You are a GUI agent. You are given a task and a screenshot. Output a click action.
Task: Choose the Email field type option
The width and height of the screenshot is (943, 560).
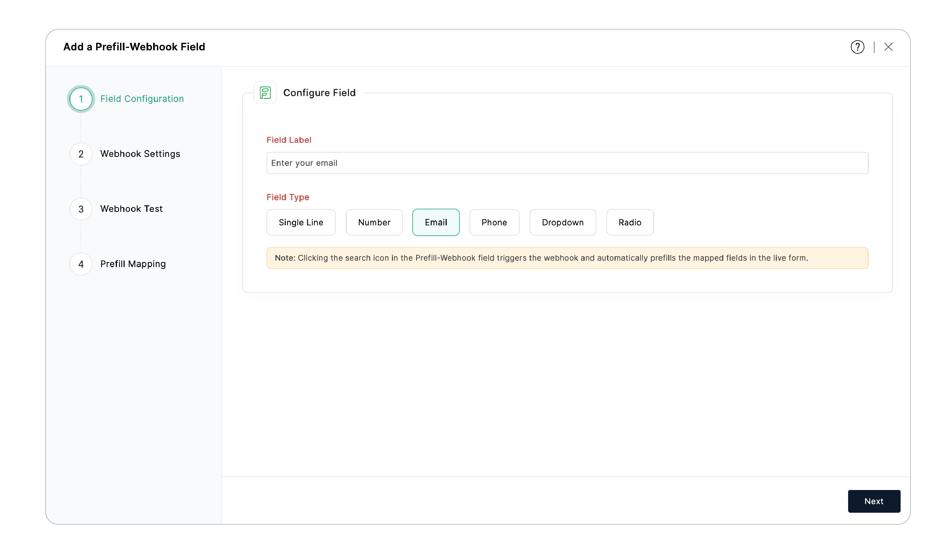[435, 222]
